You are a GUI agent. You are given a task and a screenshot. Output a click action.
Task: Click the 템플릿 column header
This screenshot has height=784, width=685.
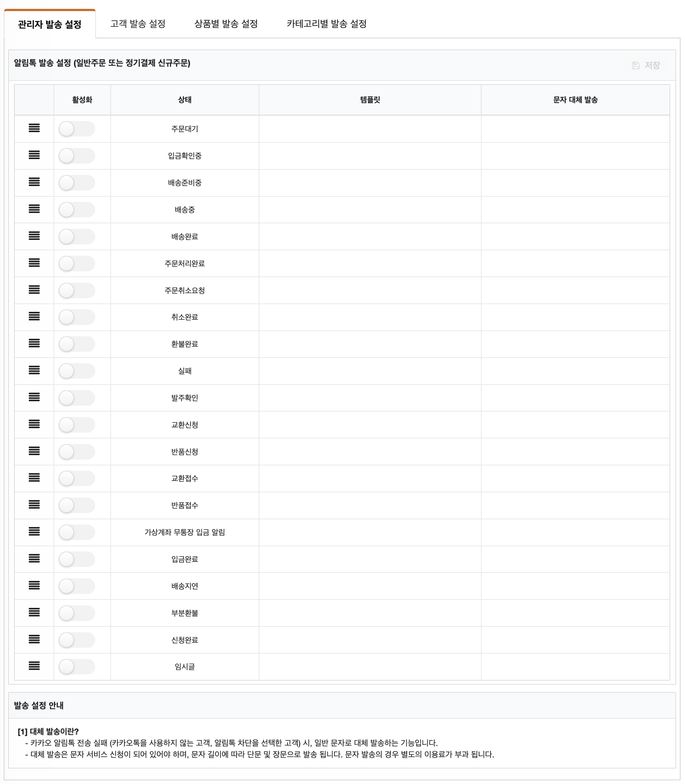click(370, 100)
